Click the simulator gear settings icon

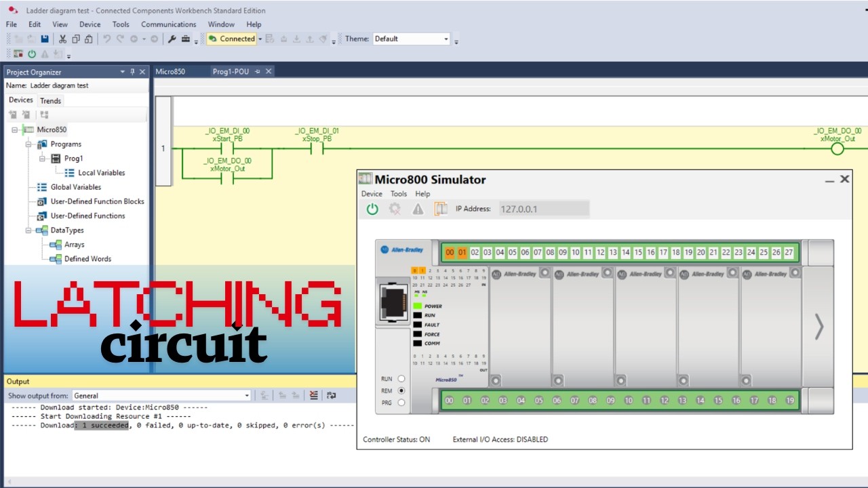[x=395, y=209]
